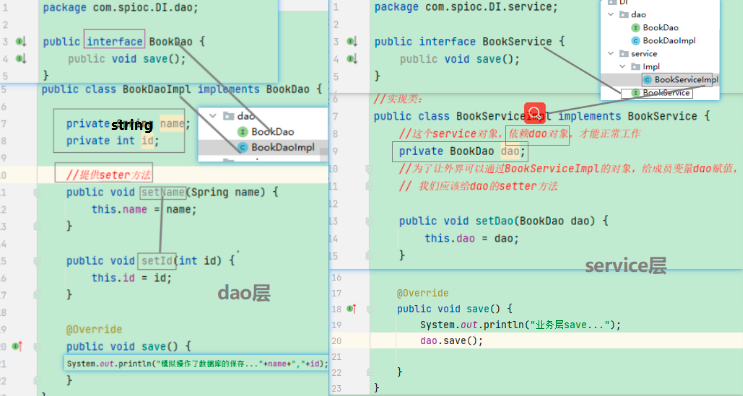
Task: Select BookDaoImpl in the right project tree
Action: point(669,41)
